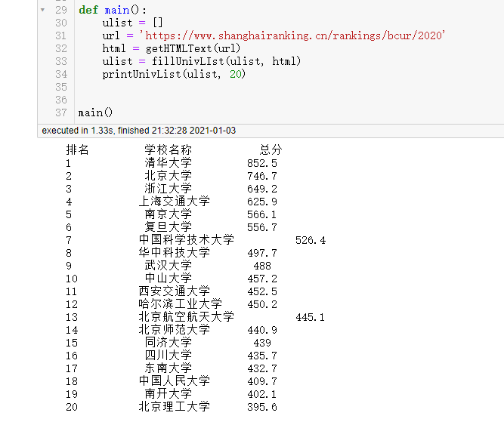Click the 总分 column header
This screenshot has height=422, width=504.
[x=271, y=149]
